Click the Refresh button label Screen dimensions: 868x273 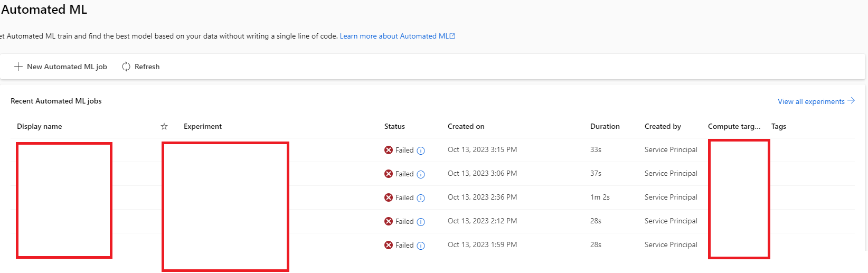pyautogui.click(x=147, y=67)
